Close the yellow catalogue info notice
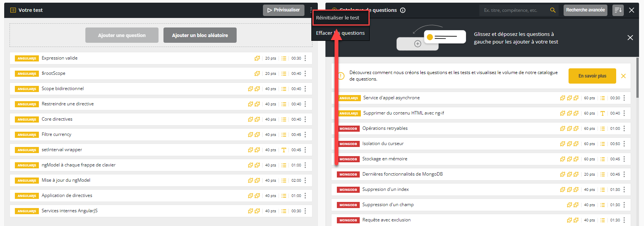Viewport: 644px width, 226px height. 623,76
